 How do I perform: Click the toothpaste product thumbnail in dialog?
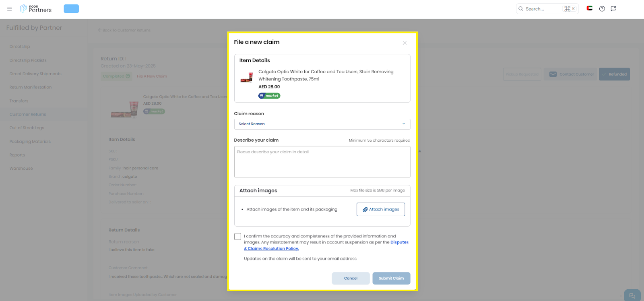(x=247, y=77)
